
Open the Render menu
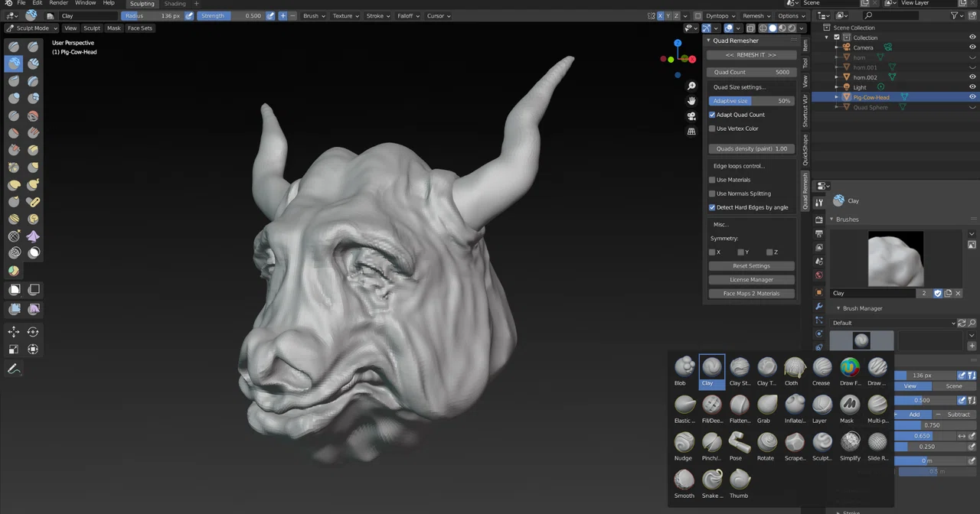pyautogui.click(x=58, y=3)
